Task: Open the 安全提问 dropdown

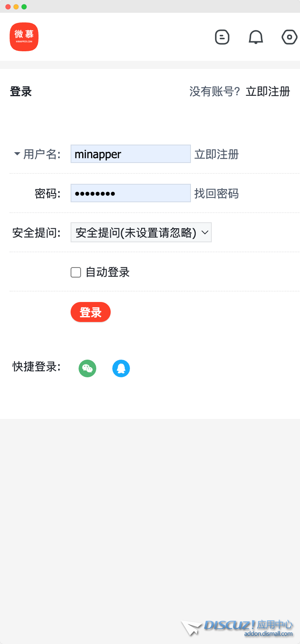Action: coord(141,233)
